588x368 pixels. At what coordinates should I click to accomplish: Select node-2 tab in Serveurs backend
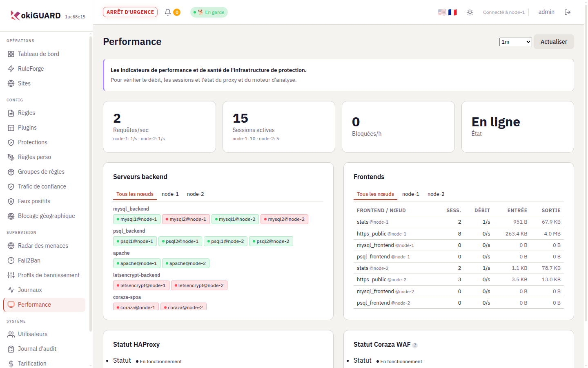click(196, 194)
